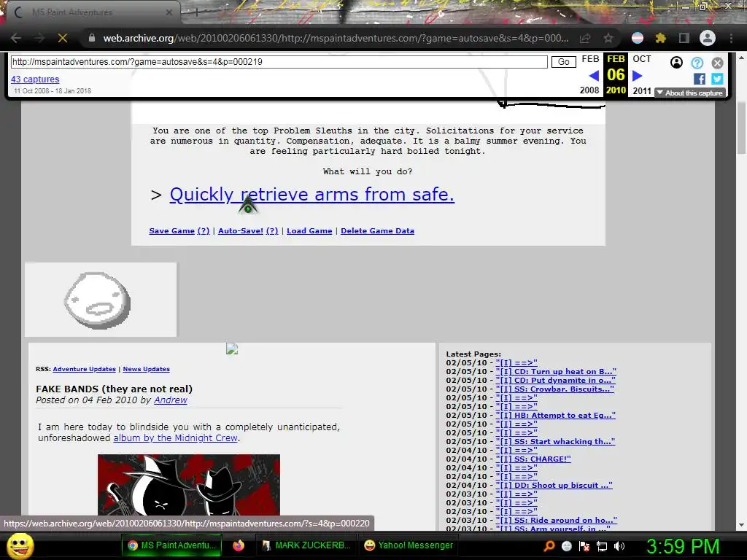Viewport: 747px width, 560px height.
Task: Click the broken image icon above RSS
Action: point(232,349)
